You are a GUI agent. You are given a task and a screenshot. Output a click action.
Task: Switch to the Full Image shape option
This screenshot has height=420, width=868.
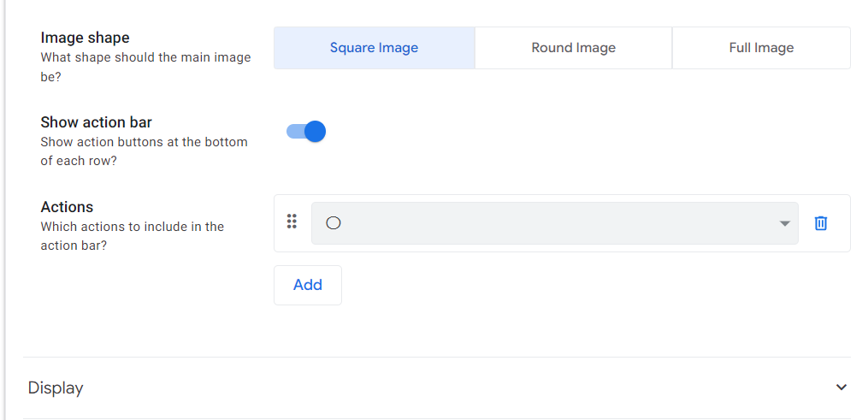[x=761, y=48]
